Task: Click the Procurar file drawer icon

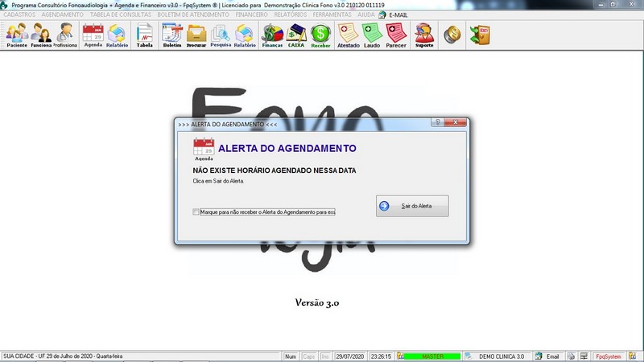Action: coord(196,35)
